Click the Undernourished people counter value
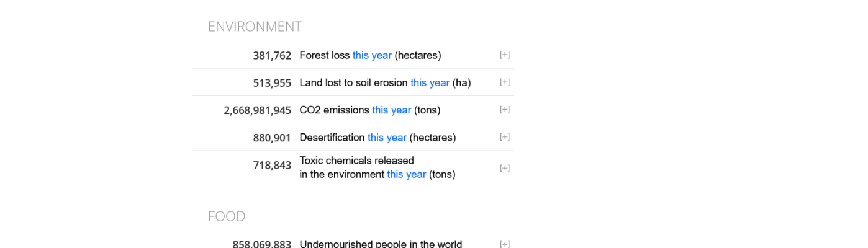The width and height of the screenshot is (868, 248). click(261, 244)
